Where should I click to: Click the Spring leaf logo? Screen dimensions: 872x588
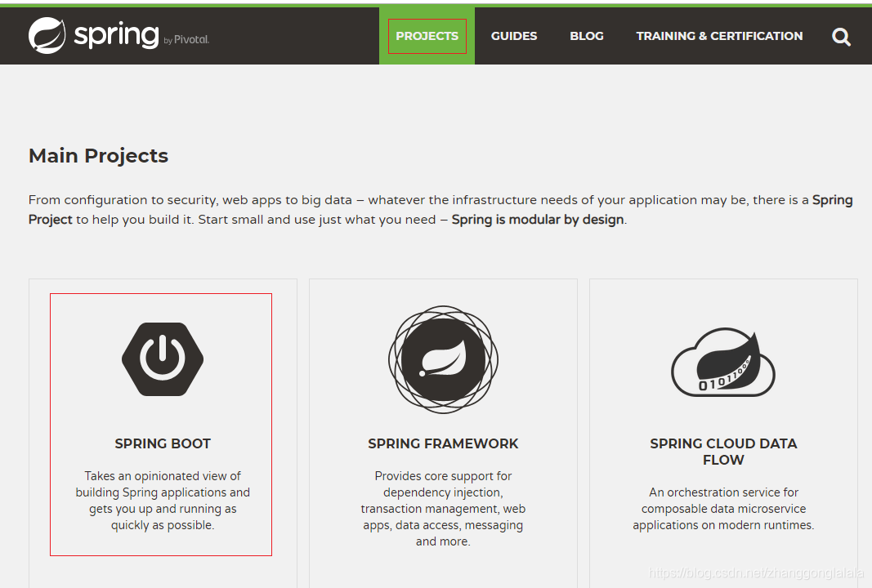47,36
